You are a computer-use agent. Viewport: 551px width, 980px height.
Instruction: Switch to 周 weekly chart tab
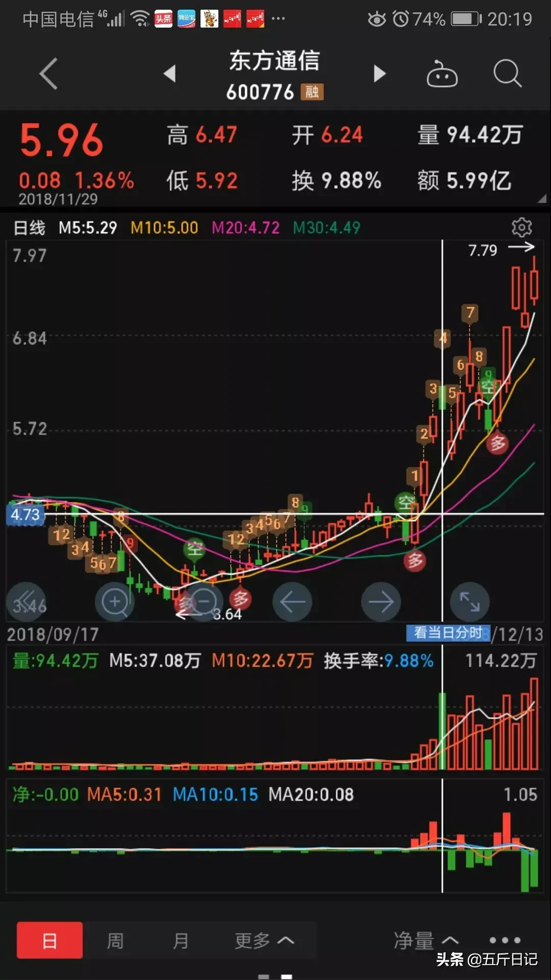(x=115, y=940)
